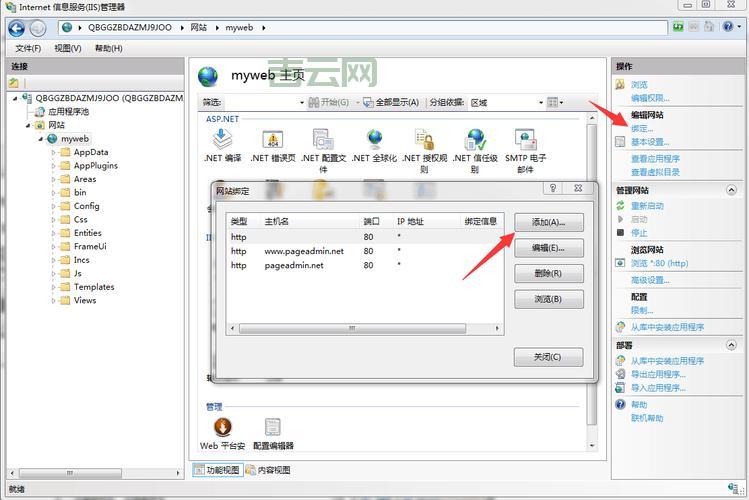749x500 pixels.
Task: Select the pageadmin.net binding row
Action: tap(365, 266)
